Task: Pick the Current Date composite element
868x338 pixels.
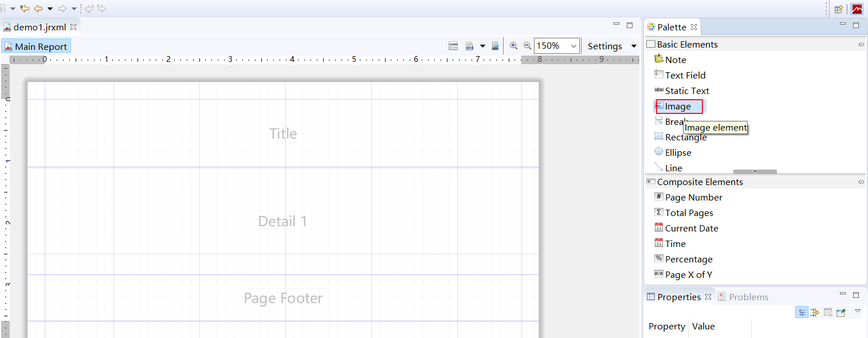Action: point(686,228)
